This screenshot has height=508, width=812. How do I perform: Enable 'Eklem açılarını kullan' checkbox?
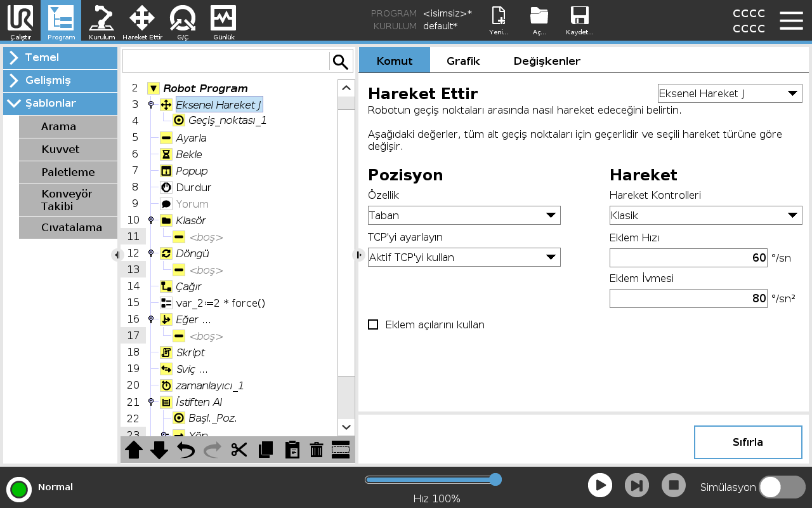click(x=373, y=324)
